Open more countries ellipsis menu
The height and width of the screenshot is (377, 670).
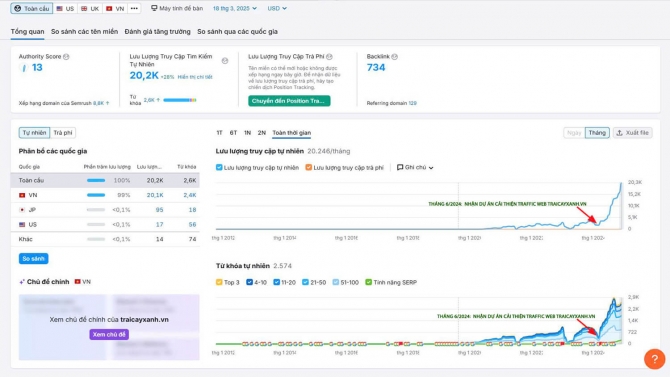click(134, 9)
